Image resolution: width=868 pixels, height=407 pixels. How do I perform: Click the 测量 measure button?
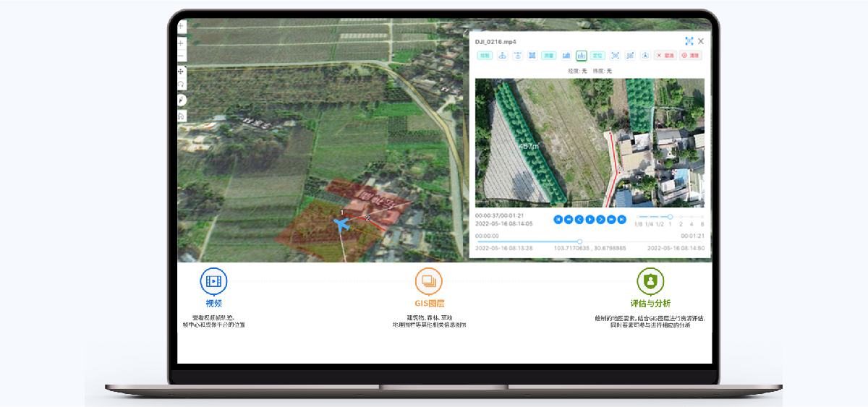(549, 55)
